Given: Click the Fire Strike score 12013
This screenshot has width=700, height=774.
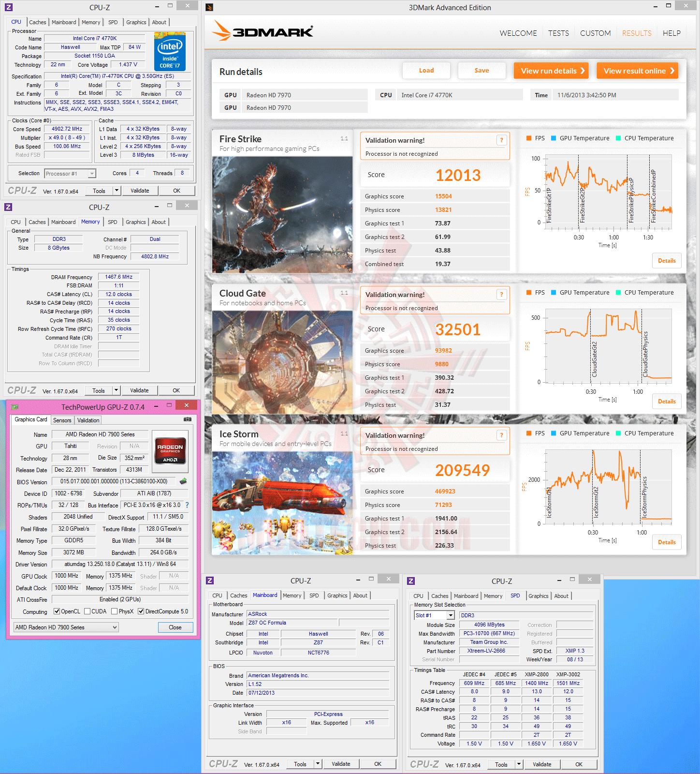Looking at the screenshot, I should (458, 175).
